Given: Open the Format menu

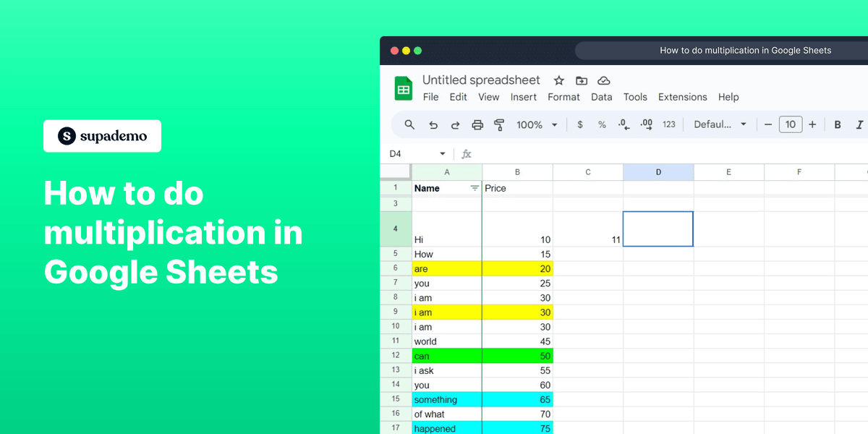Looking at the screenshot, I should [x=563, y=97].
